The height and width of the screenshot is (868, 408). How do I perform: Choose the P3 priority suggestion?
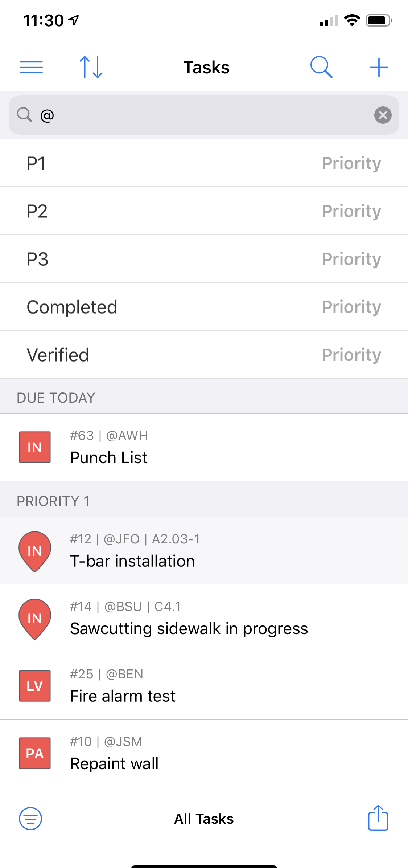pos(204,259)
